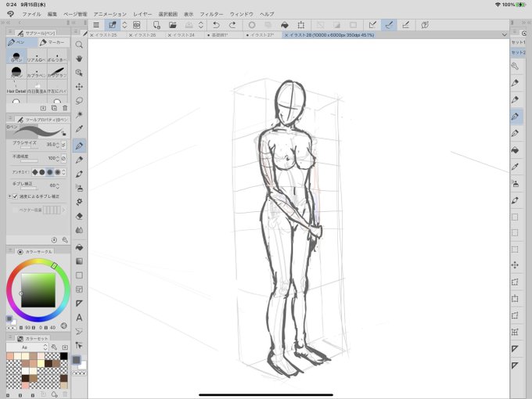532x399 pixels.
Task: Select the Frame border tool
Action: pyautogui.click(x=79, y=289)
